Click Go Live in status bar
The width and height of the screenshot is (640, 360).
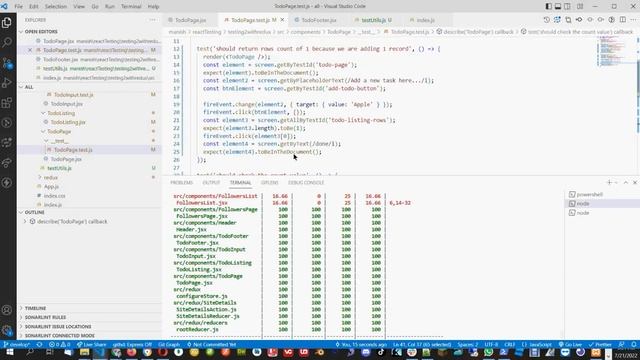570,344
